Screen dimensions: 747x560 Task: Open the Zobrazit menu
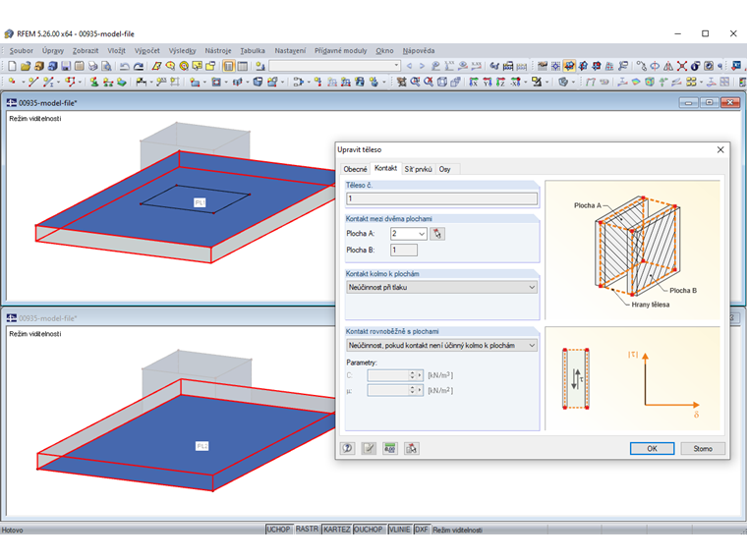point(86,50)
